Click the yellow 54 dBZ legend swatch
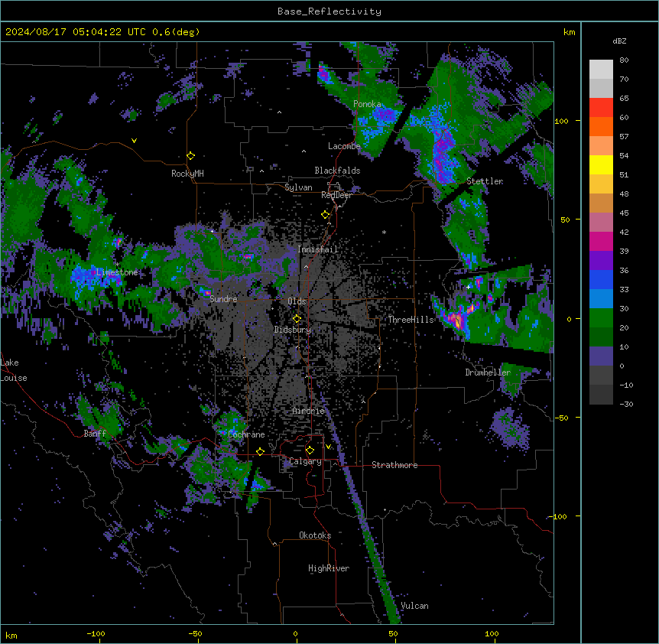The height and width of the screenshot is (644, 659). point(601,164)
